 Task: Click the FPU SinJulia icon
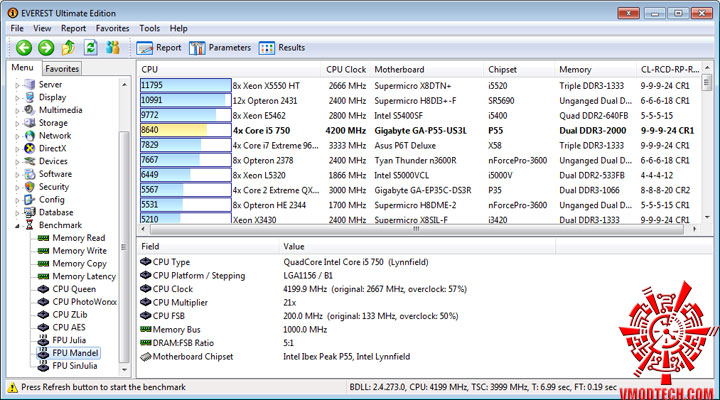point(43,366)
